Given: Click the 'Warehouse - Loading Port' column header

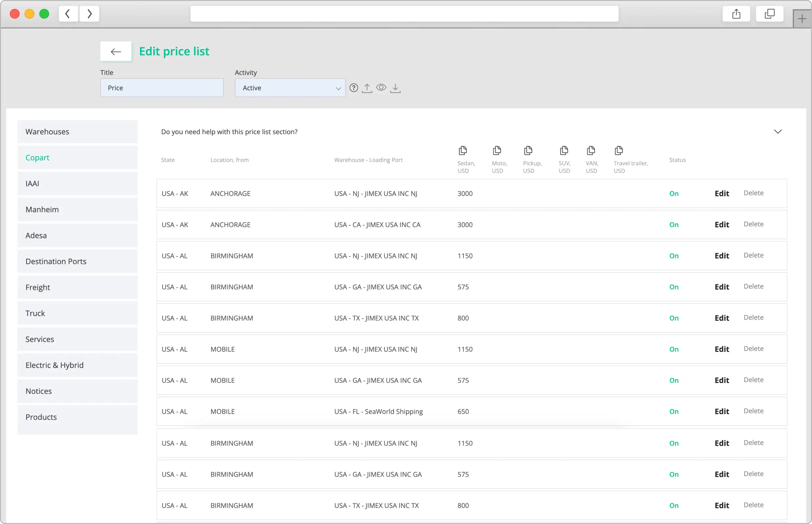Looking at the screenshot, I should pos(369,160).
